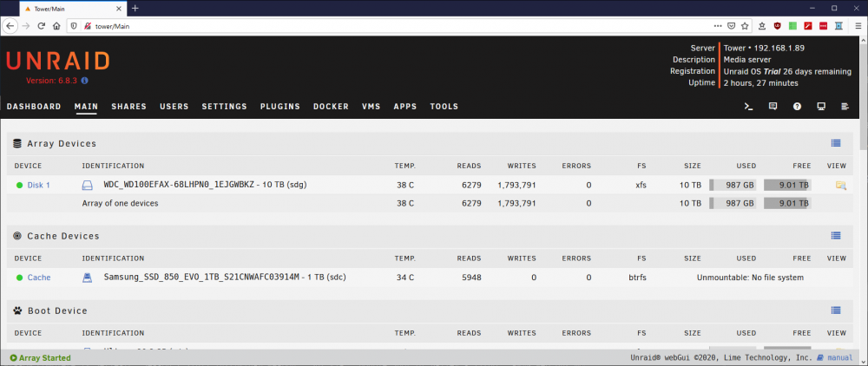Image resolution: width=868 pixels, height=366 pixels.
Task: Click the uptime '2 hours, 27 minutes' text
Action: pos(761,83)
